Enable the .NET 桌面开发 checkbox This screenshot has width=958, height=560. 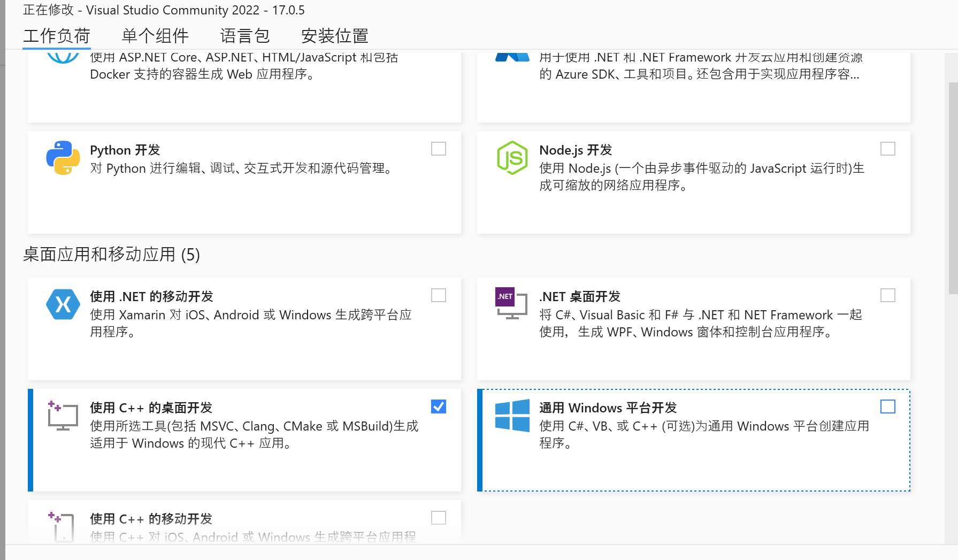point(888,295)
